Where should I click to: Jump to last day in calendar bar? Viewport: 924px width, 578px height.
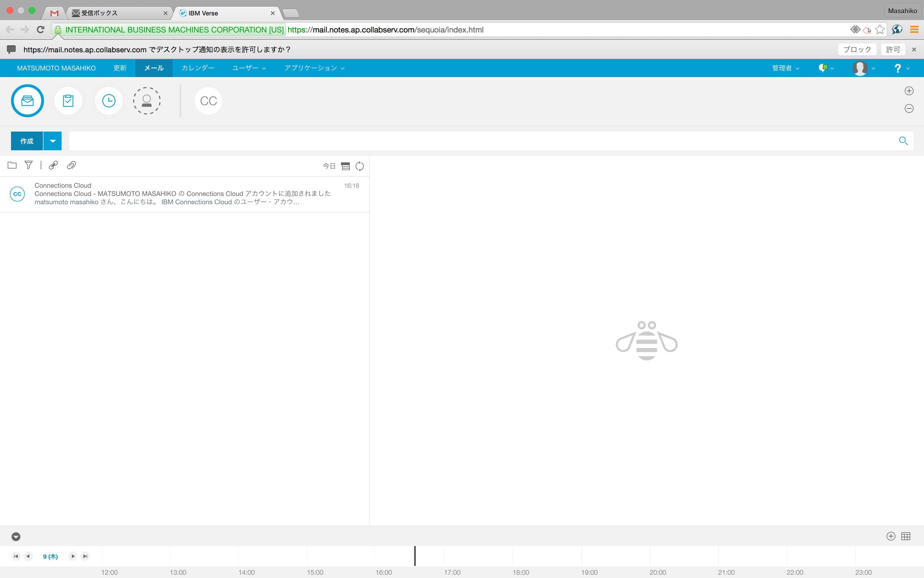pos(85,556)
